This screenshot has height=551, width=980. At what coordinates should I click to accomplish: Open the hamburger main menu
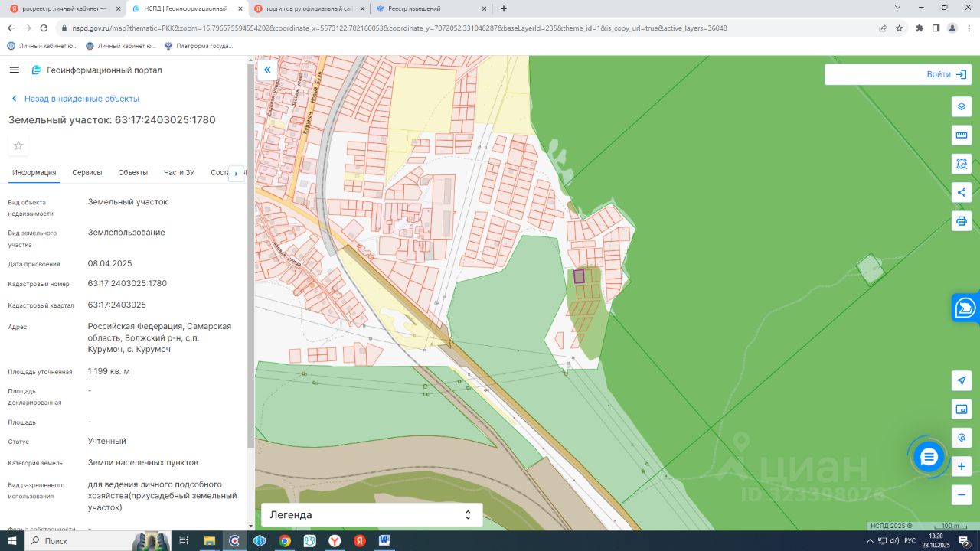click(x=14, y=70)
